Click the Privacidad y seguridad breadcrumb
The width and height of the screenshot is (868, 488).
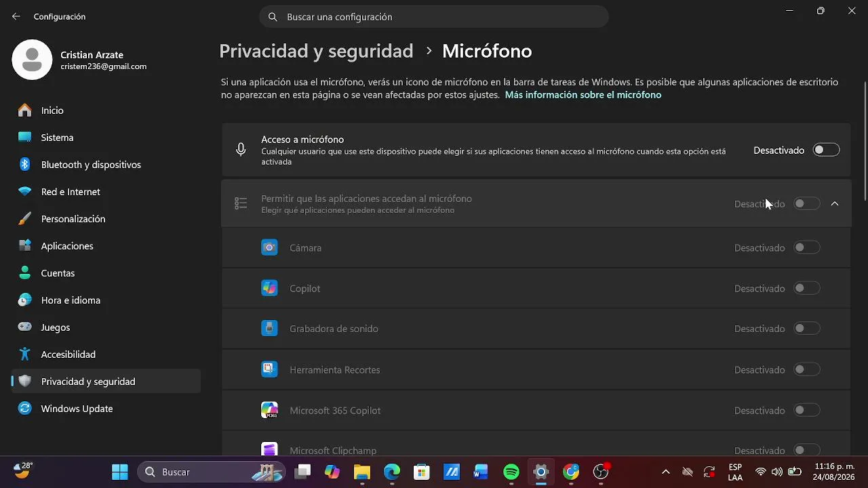point(316,51)
